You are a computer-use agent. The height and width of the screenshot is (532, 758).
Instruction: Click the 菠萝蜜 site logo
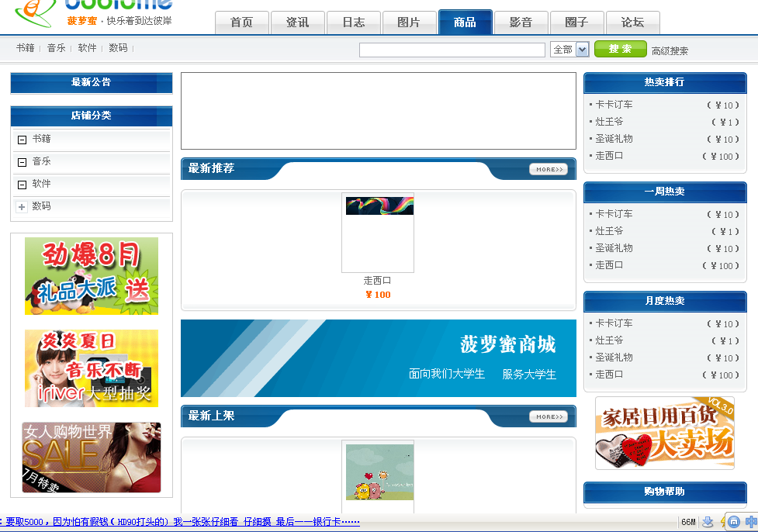click(95, 13)
